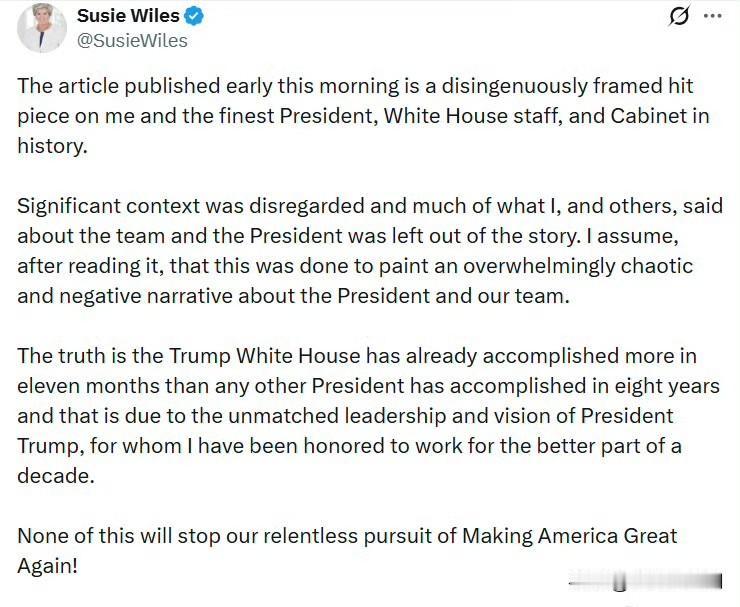The width and height of the screenshot is (740, 607).
Task: Open the three-dot more options menu
Action: tap(713, 16)
